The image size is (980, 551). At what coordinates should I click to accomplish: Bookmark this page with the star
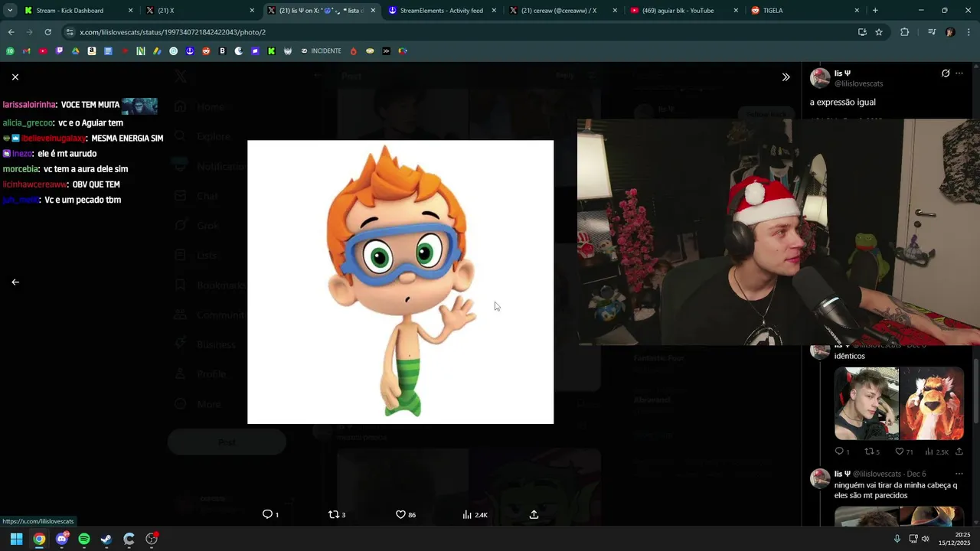click(x=879, y=32)
